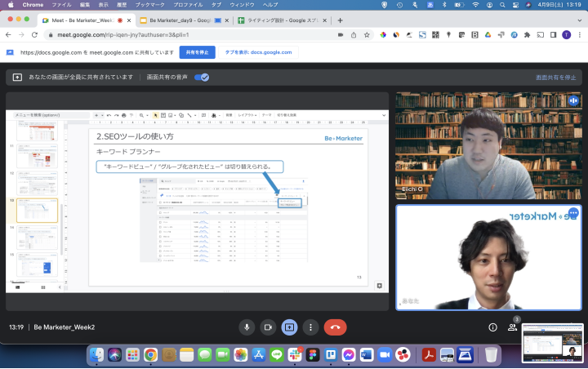This screenshot has width=588, height=369.
Task: Open Chrome's three-dot menu
Action: [x=578, y=35]
